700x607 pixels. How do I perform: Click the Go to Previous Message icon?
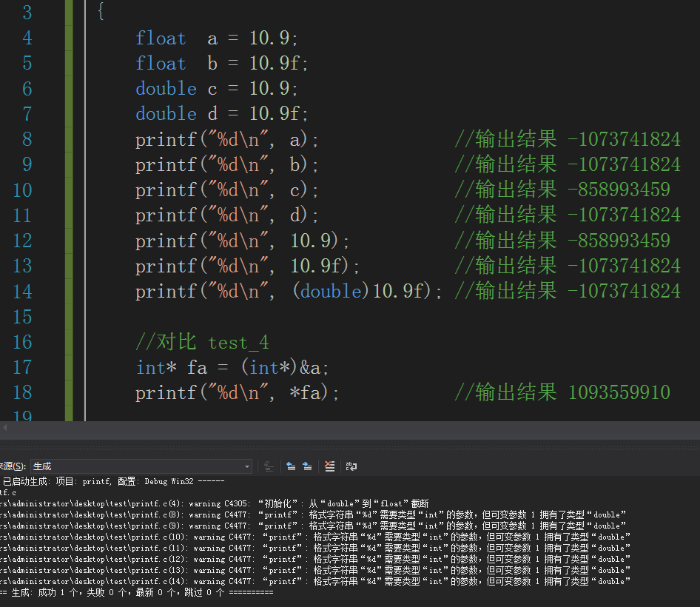click(291, 466)
